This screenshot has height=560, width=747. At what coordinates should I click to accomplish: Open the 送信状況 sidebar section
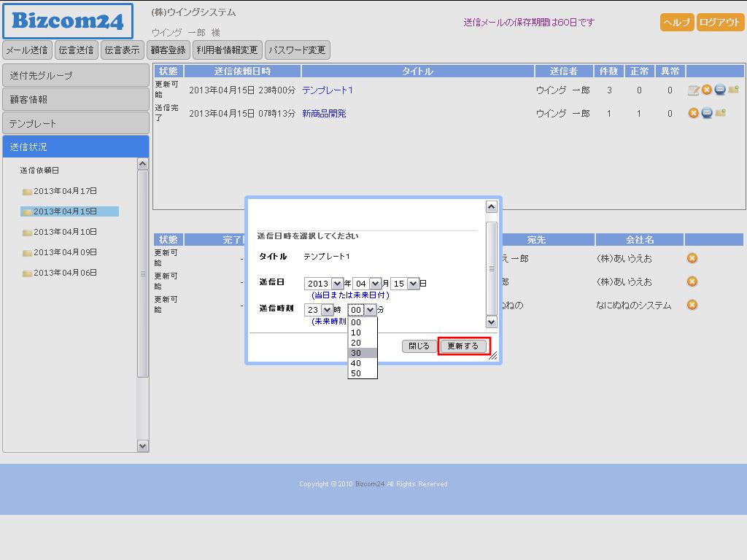pos(76,147)
